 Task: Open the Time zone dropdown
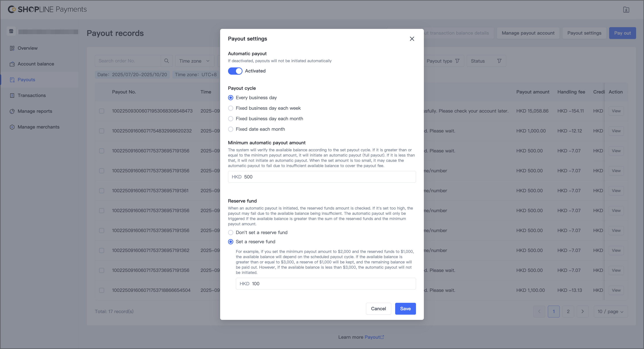click(195, 61)
